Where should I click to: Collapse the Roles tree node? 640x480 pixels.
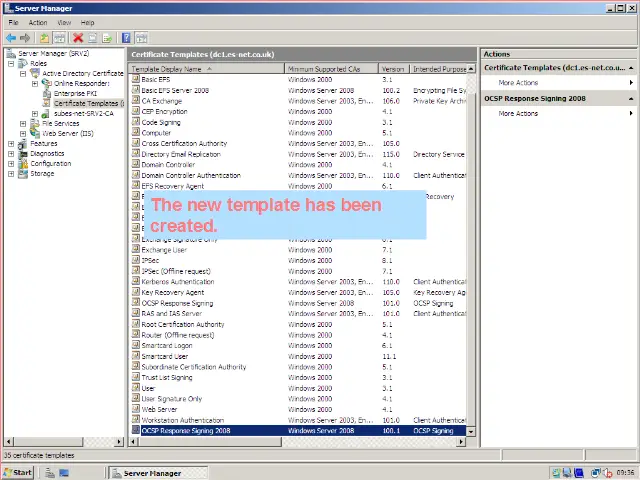point(11,63)
